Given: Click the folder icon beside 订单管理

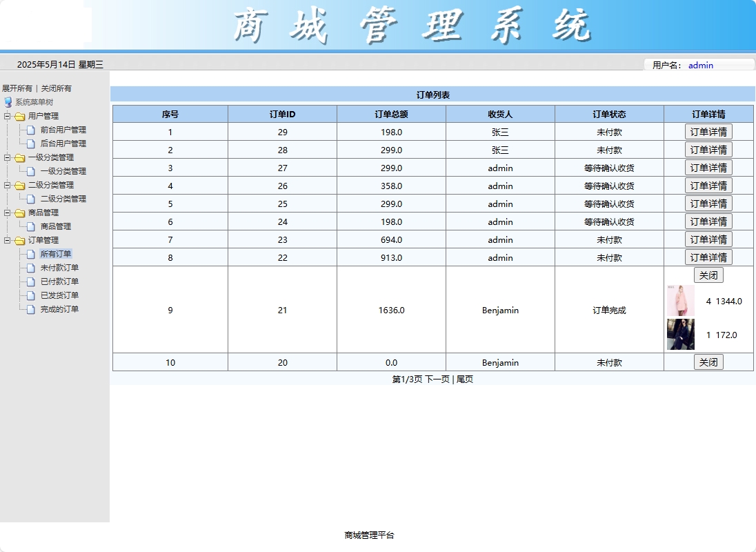Looking at the screenshot, I should pos(21,240).
